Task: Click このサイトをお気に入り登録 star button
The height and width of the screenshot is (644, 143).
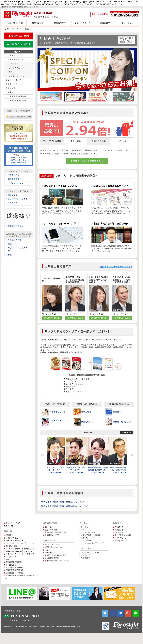Action: click(19, 116)
